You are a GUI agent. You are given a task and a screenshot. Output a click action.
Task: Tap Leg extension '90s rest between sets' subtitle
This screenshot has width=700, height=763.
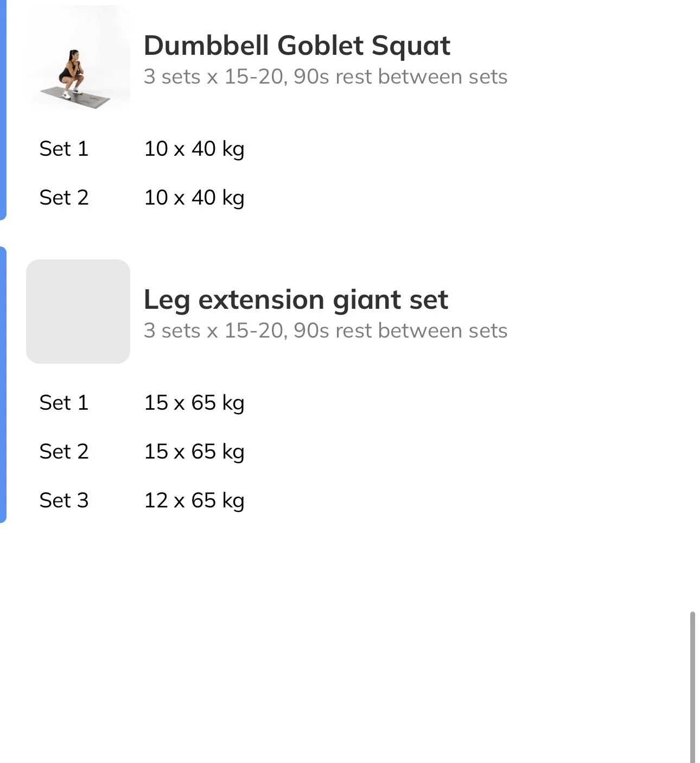pyautogui.click(x=400, y=330)
